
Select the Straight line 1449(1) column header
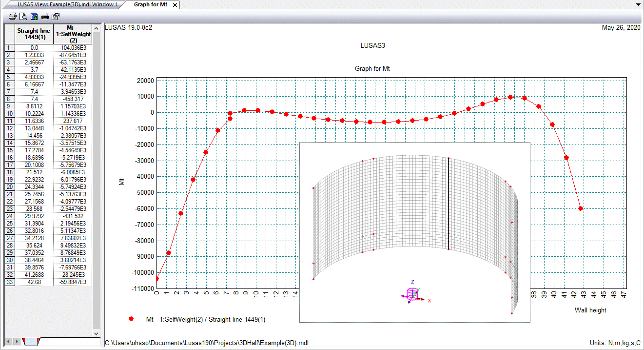click(34, 34)
